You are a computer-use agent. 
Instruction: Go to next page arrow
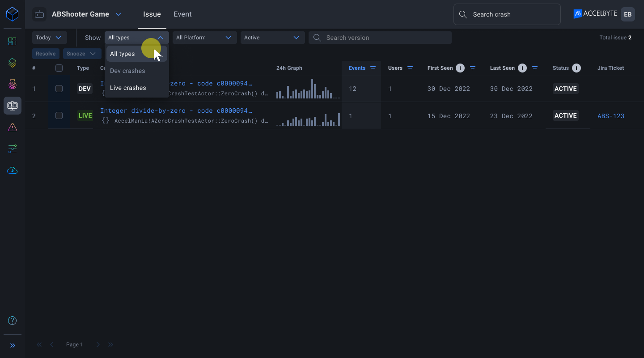[x=98, y=345]
